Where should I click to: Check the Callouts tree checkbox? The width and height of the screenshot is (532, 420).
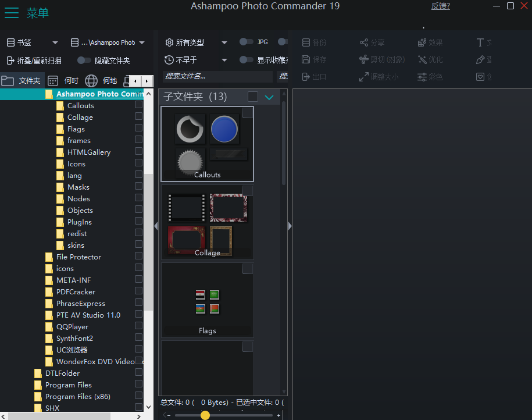(x=138, y=105)
